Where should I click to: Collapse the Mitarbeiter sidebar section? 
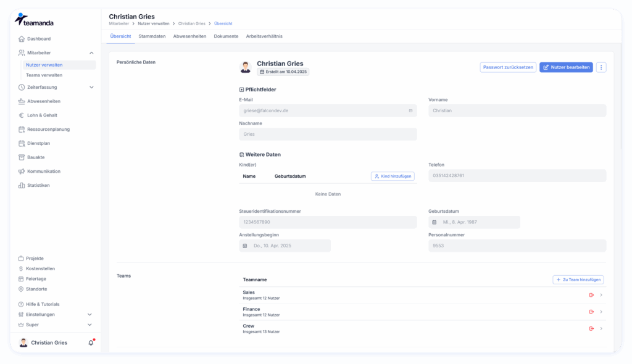91,53
